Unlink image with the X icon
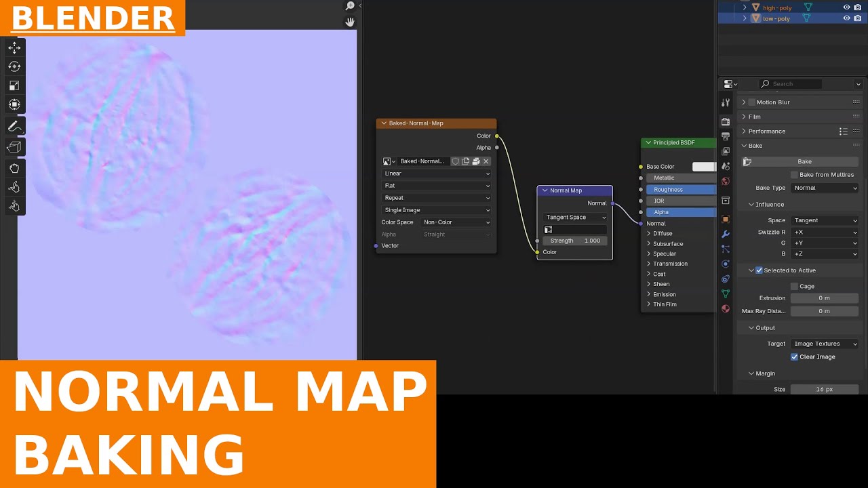This screenshot has height=488, width=868. pyautogui.click(x=486, y=161)
